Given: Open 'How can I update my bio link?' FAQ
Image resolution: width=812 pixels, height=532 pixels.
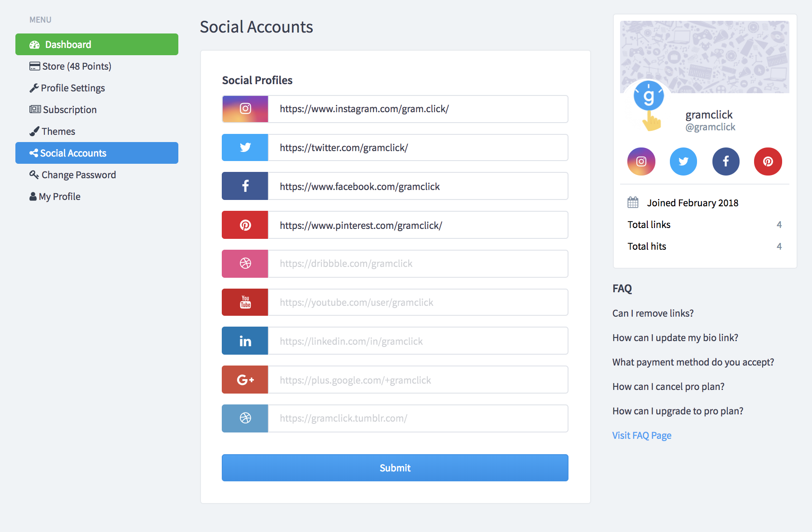Looking at the screenshot, I should coord(675,337).
